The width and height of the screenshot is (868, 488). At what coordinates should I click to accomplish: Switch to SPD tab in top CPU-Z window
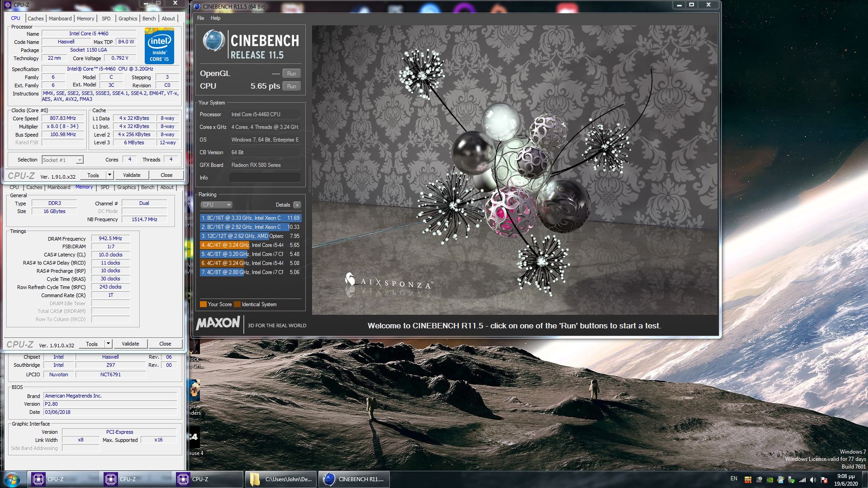coord(106,19)
